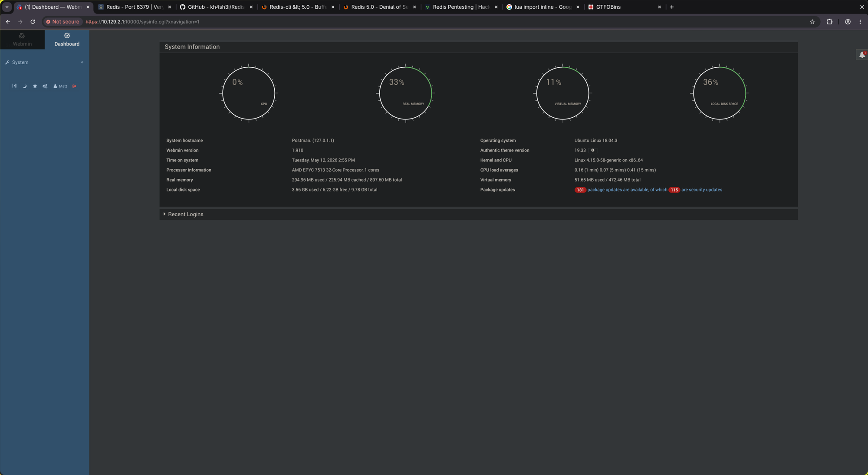Screen dimensions: 868x475
Task: Click the Authentic theme version info icon
Action: point(592,150)
